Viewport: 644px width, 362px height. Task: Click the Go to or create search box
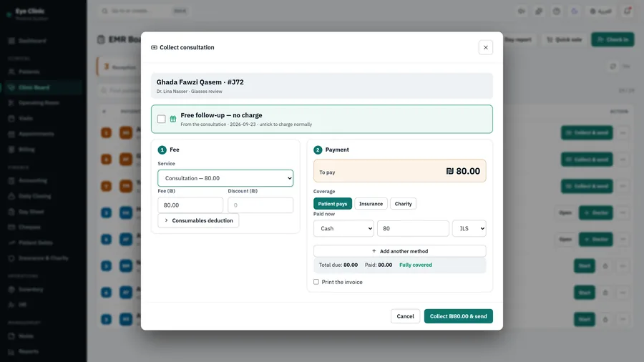point(144,11)
